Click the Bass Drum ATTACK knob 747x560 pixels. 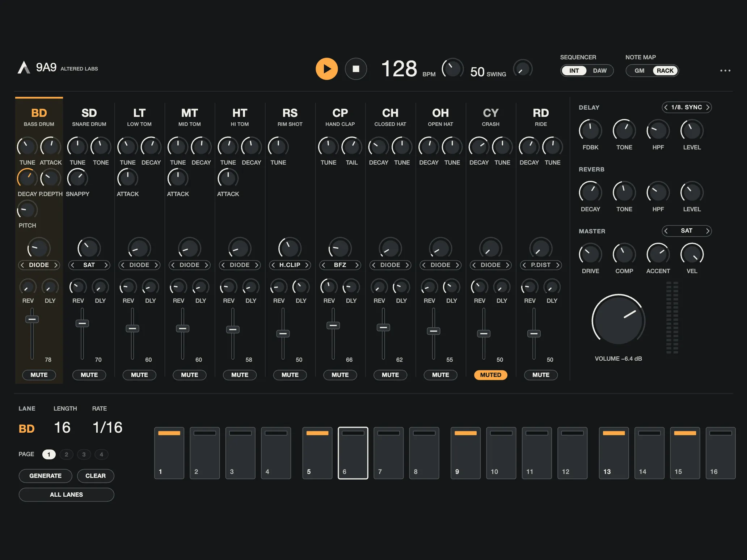51,147
